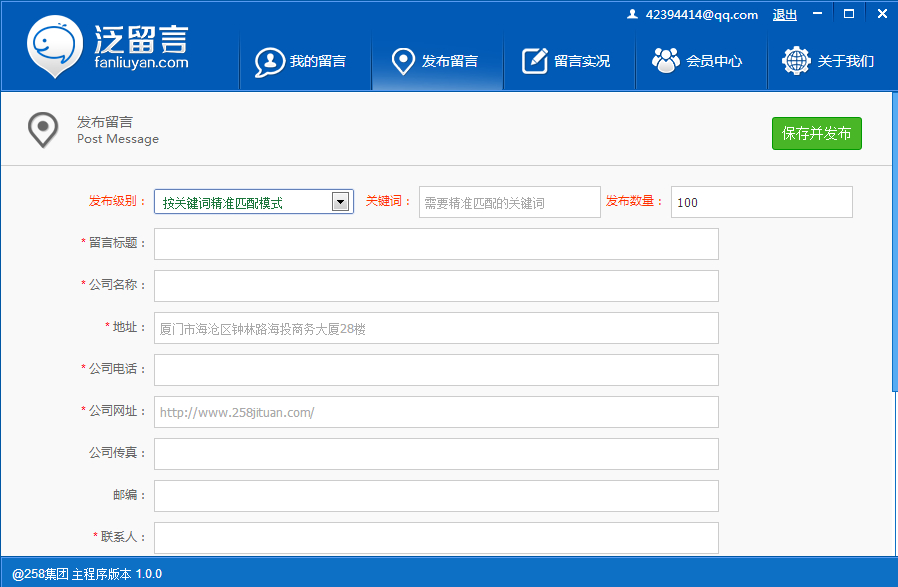
Task: Select the 会员中心 members icon
Action: click(665, 61)
